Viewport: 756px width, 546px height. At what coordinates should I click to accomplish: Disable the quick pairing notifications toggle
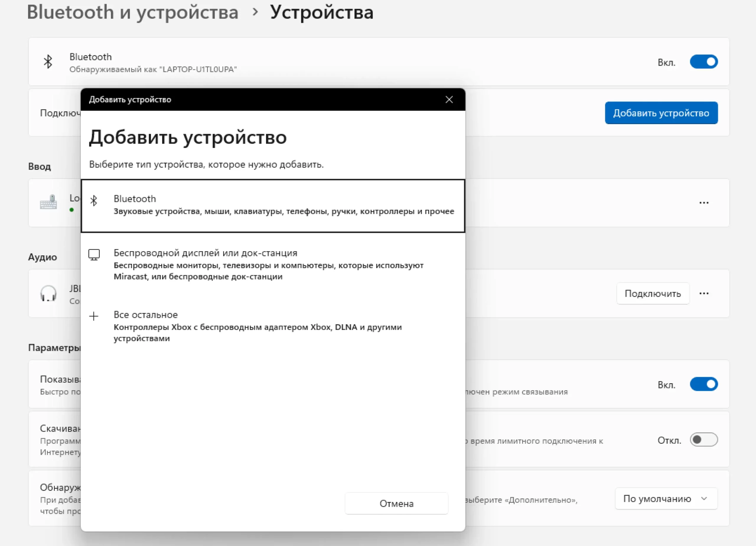[x=704, y=384]
